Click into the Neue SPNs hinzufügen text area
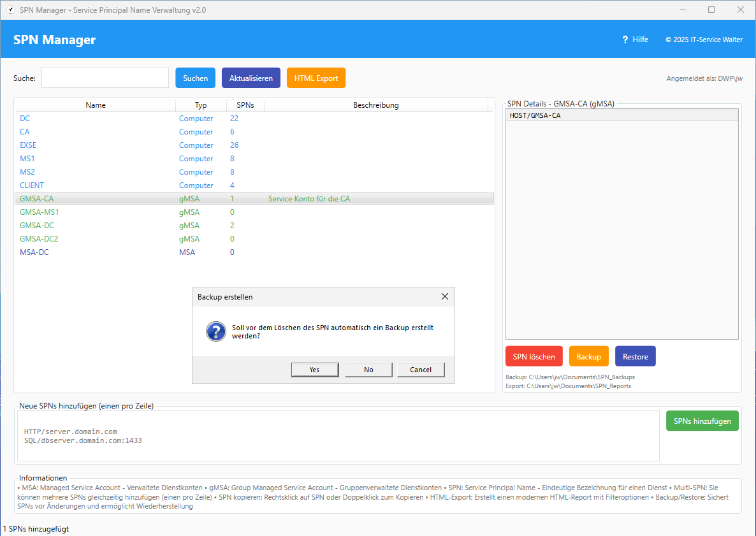The width and height of the screenshot is (756, 536). click(338, 436)
